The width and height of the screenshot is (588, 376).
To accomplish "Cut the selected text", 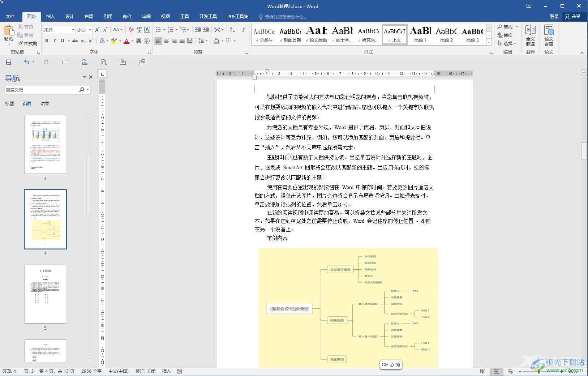I will (x=25, y=27).
